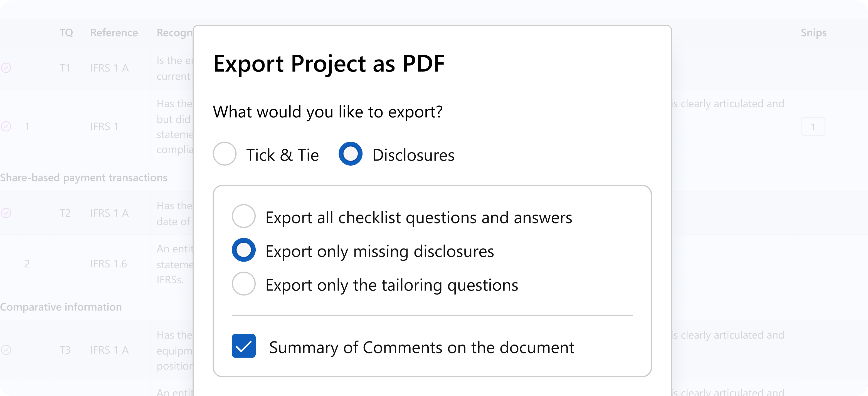Select the Disclosures radio option
Screen dimensions: 868x396
(x=351, y=154)
